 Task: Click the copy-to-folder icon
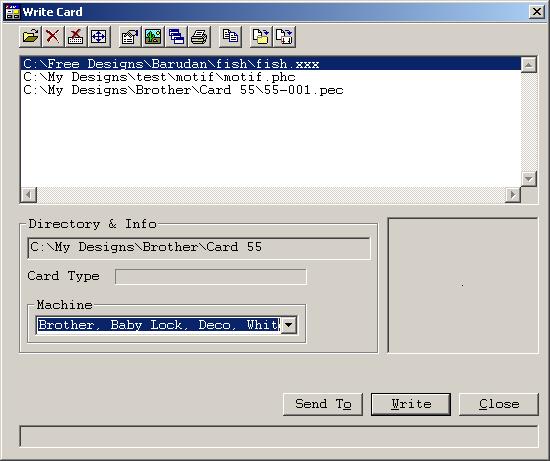(x=261, y=36)
